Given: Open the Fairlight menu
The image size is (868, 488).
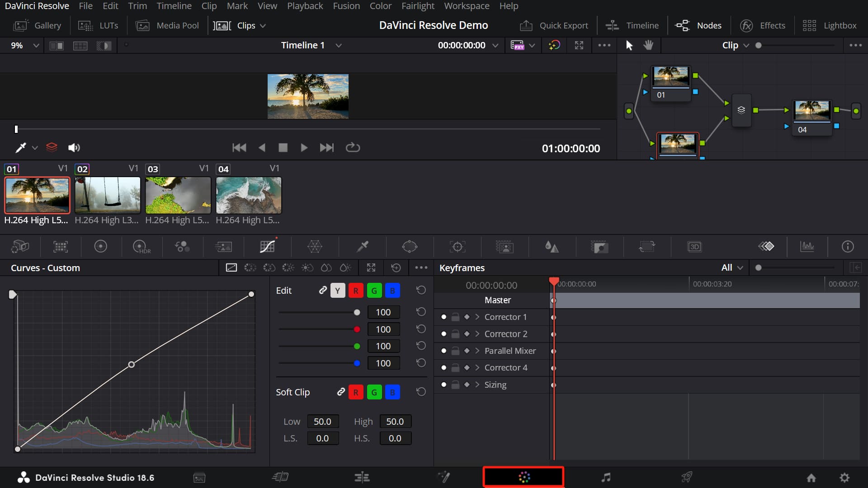Looking at the screenshot, I should (418, 6).
